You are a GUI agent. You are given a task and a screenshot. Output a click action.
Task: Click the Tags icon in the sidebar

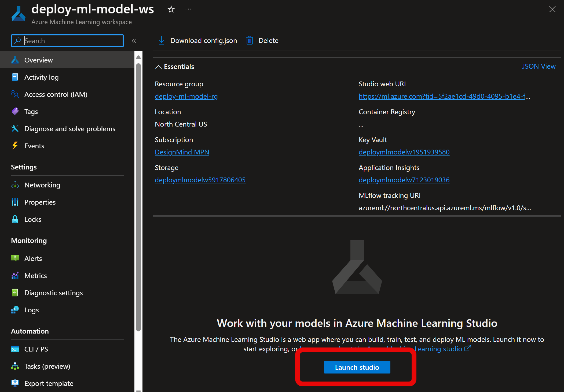(x=15, y=111)
